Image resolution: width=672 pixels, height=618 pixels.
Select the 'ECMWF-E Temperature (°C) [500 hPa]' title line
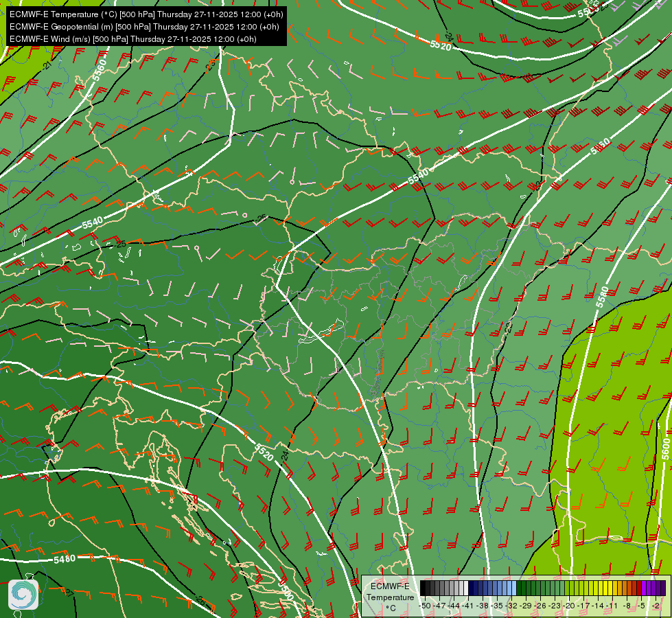coord(146,14)
